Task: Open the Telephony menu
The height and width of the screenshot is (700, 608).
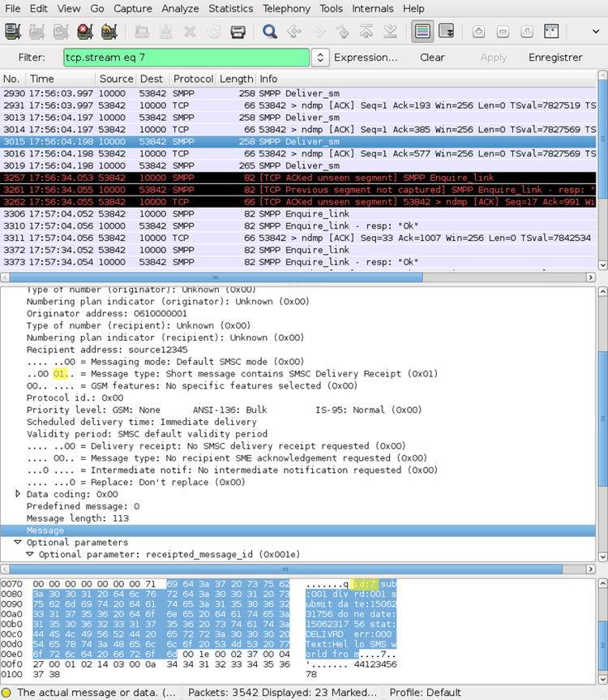Action: coord(286,8)
